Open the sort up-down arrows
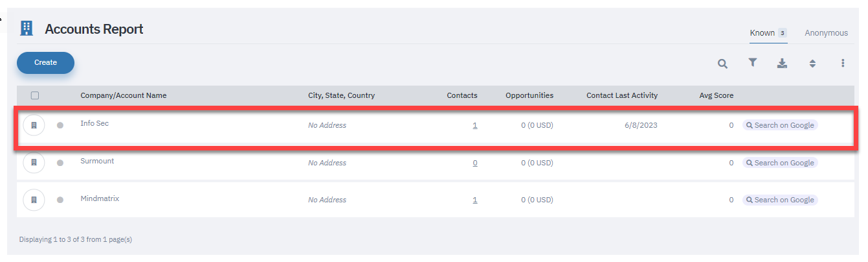Viewport: 868px width, 262px height. tap(812, 64)
